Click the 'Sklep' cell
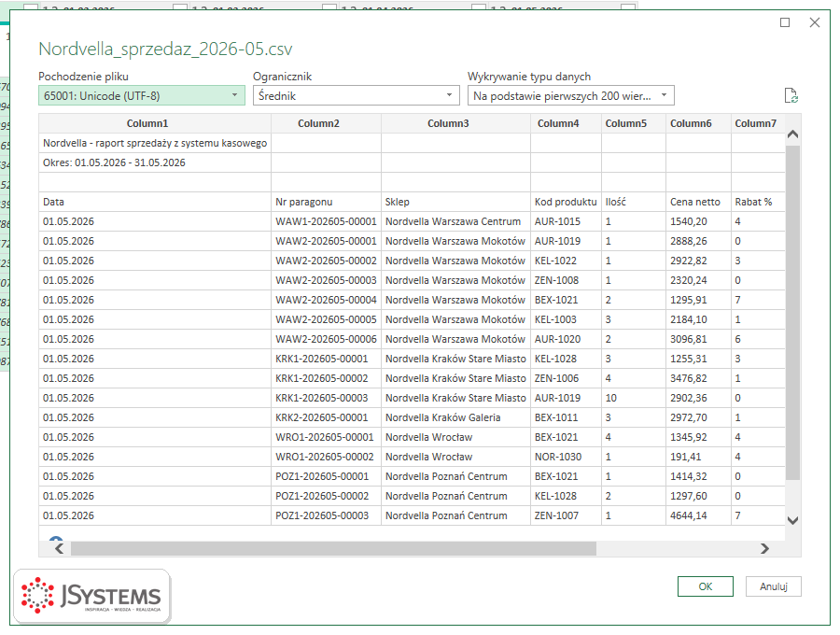The width and height of the screenshot is (840, 635). (x=455, y=202)
